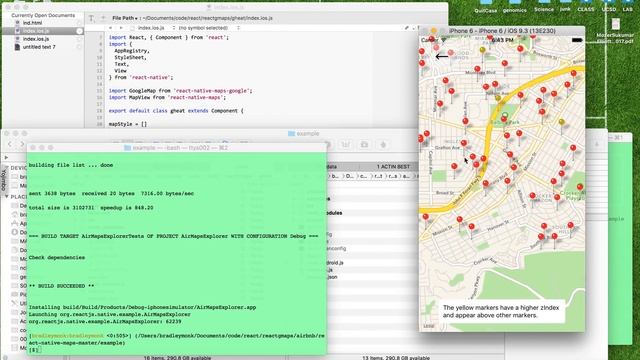The width and height of the screenshot is (640, 360).
Task: Click the 16 items status text in Finder
Action: 177,358
